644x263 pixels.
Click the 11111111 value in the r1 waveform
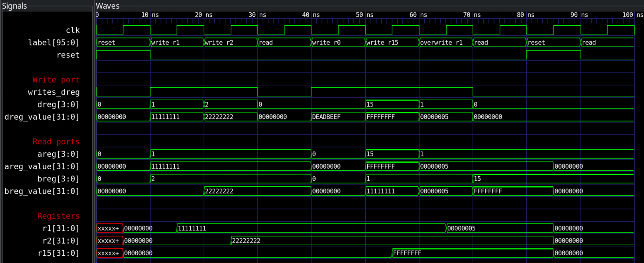311,228
